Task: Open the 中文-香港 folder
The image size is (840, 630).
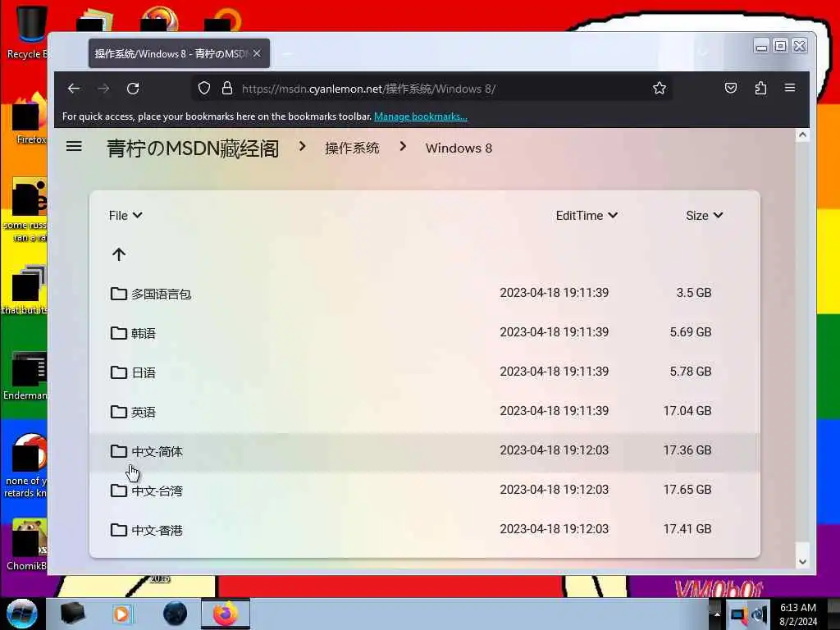Action: click(x=157, y=531)
